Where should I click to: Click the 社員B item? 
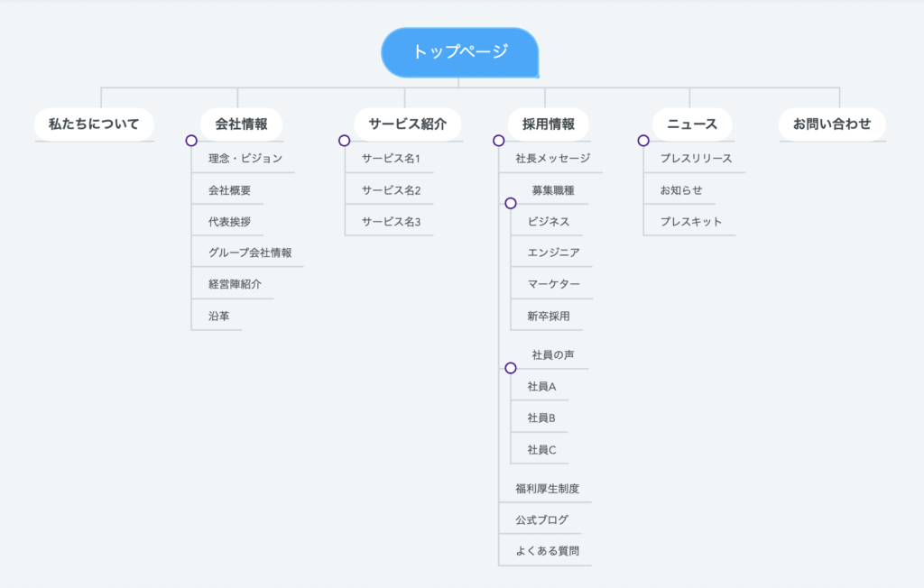pyautogui.click(x=541, y=418)
